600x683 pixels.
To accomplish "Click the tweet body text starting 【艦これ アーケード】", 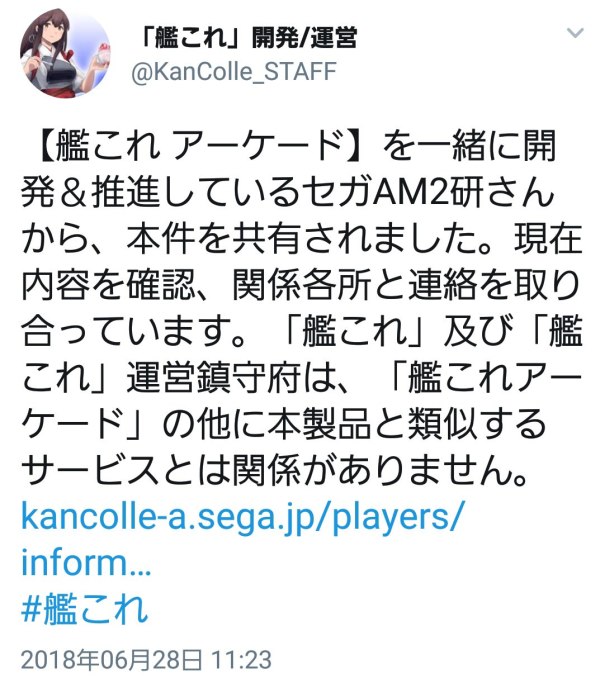I will pos(302,308).
